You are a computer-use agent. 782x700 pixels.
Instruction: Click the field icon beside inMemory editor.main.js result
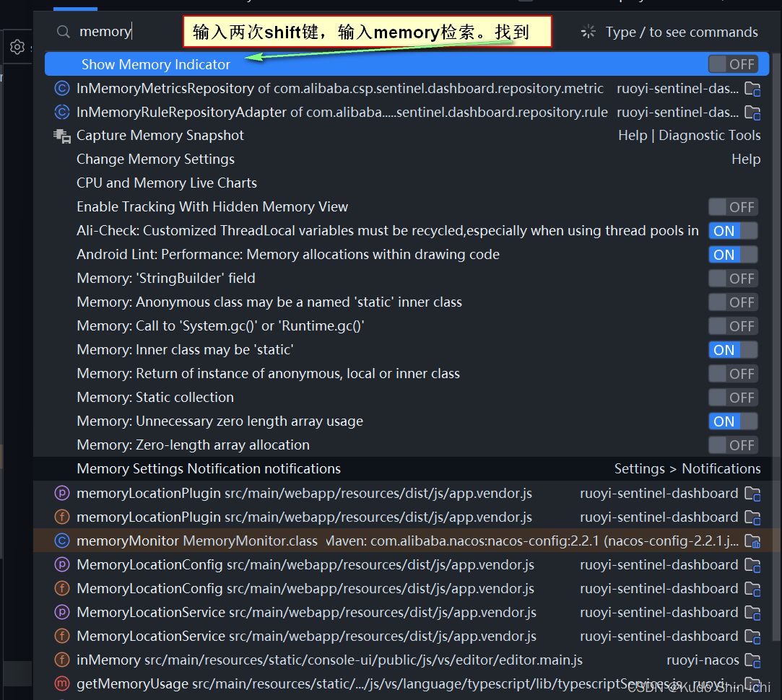click(x=61, y=660)
